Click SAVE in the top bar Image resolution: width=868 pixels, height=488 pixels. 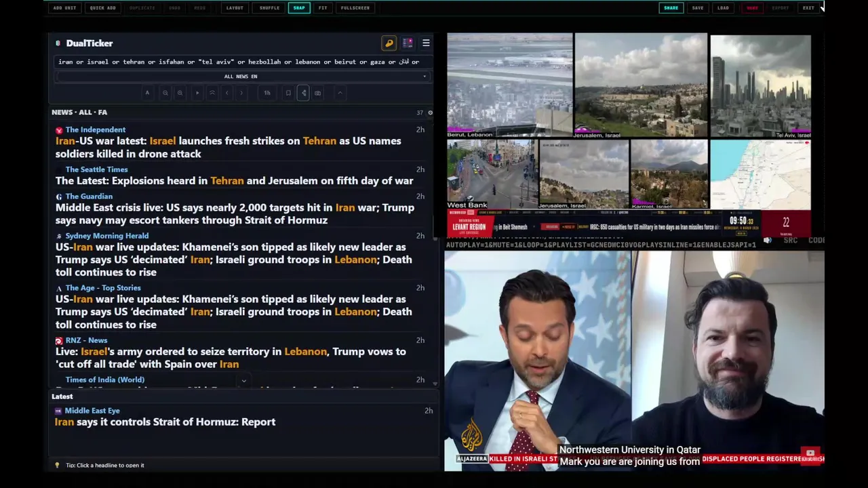[x=698, y=8]
